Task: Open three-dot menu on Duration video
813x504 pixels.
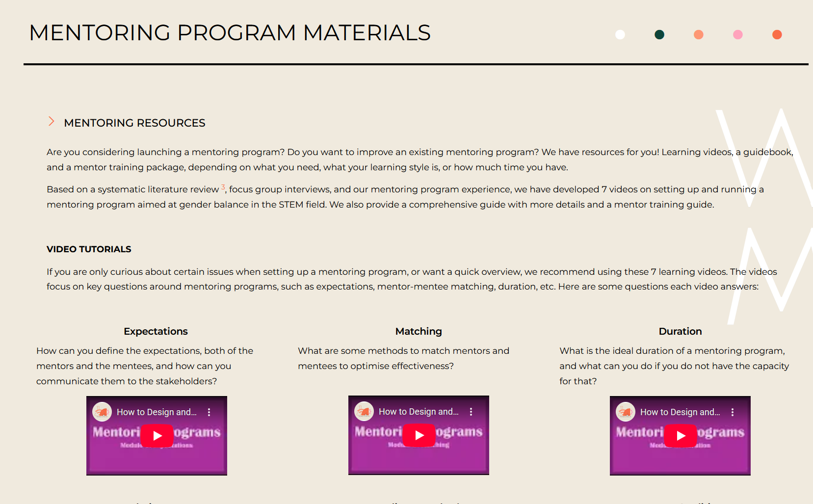Action: pyautogui.click(x=733, y=412)
